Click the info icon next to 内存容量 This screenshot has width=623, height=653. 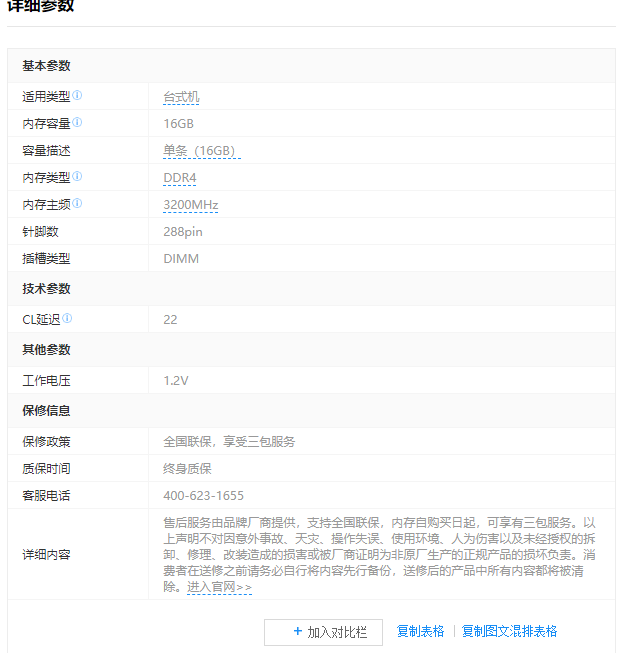coord(77,123)
